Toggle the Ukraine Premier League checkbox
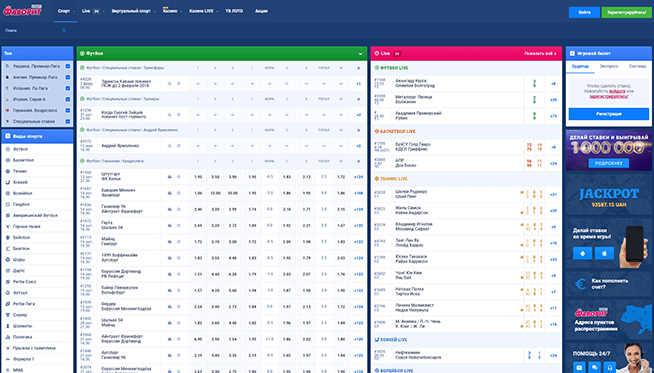 [x=68, y=66]
